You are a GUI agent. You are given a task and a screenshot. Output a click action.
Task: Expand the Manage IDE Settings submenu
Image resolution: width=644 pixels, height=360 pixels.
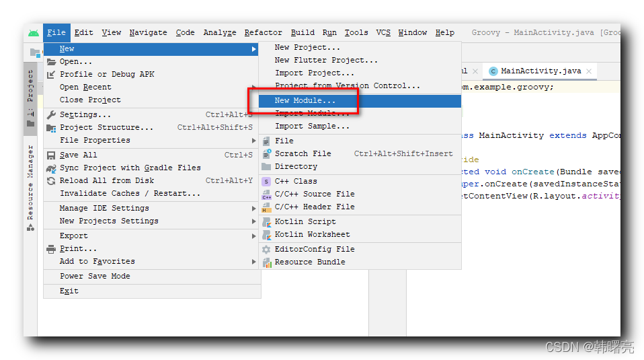(254, 209)
